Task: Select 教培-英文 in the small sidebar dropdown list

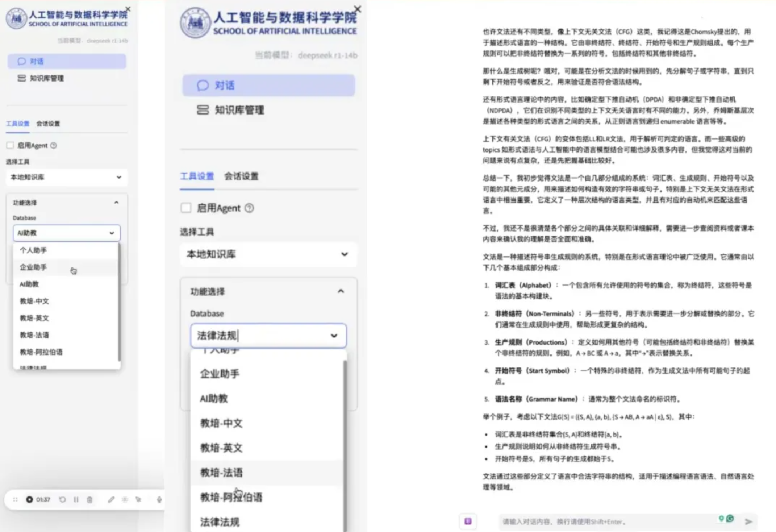Action: 66,318
